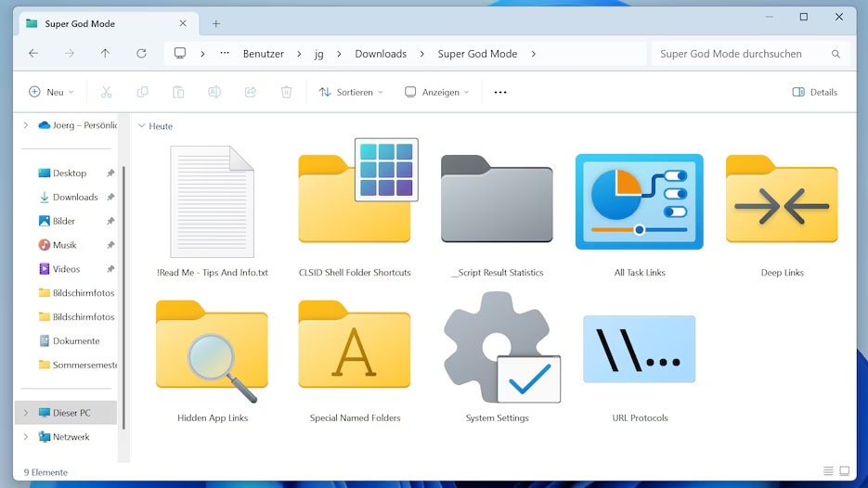Open the Anzeigen dropdown menu
This screenshot has width=868, height=488.
(x=437, y=92)
